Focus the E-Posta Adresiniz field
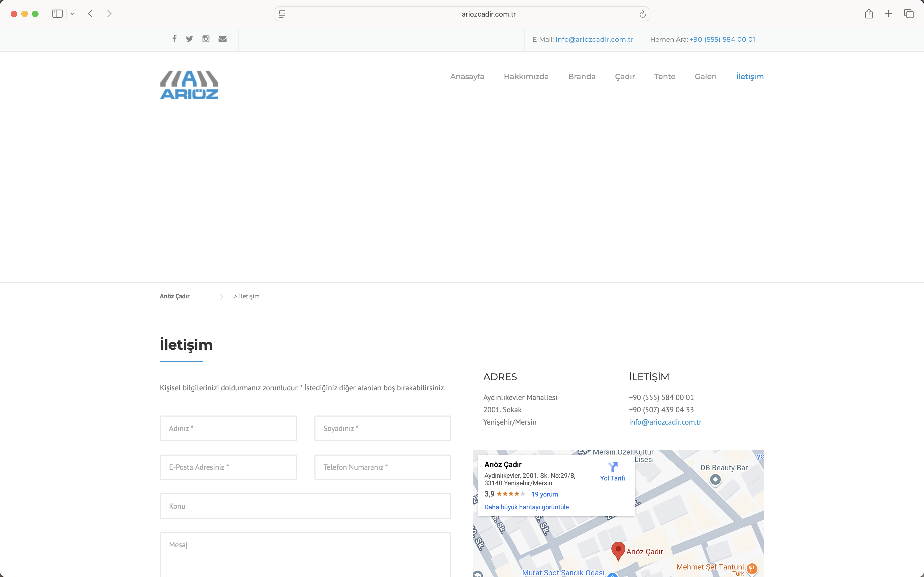 228,467
